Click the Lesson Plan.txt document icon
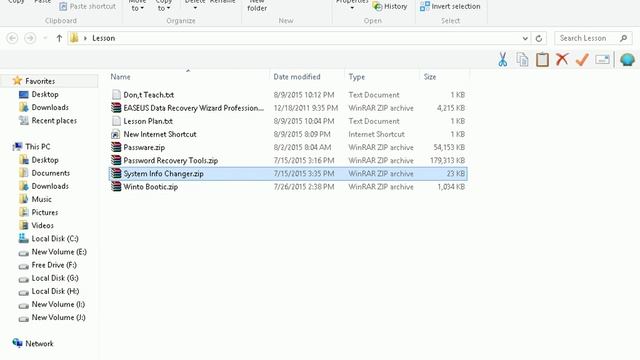This screenshot has height=360, width=640. tap(116, 121)
